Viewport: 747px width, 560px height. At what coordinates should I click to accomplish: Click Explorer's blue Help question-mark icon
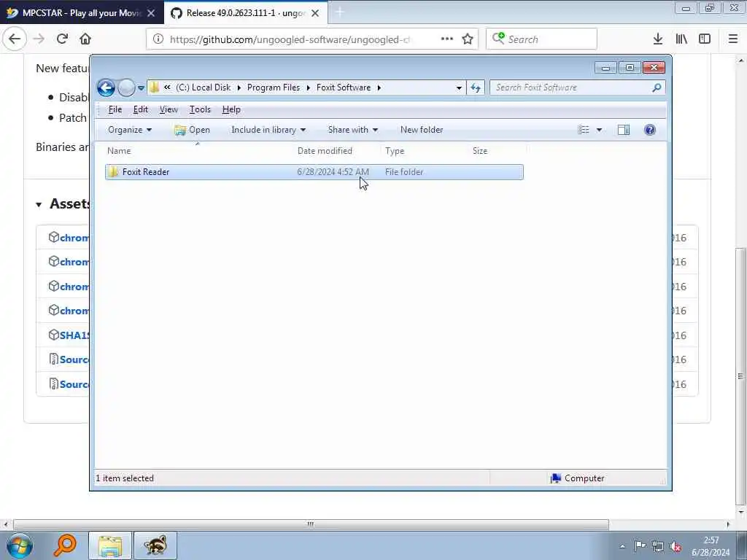[650, 130]
